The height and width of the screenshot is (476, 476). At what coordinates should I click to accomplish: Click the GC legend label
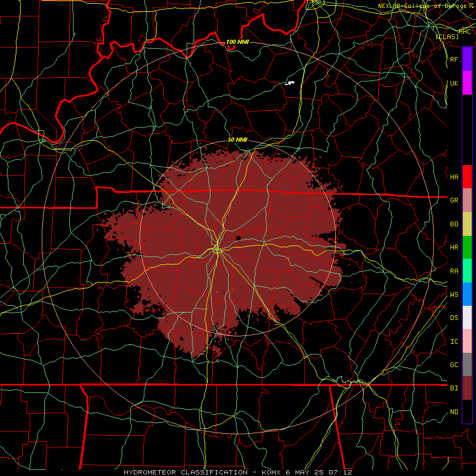454,365
